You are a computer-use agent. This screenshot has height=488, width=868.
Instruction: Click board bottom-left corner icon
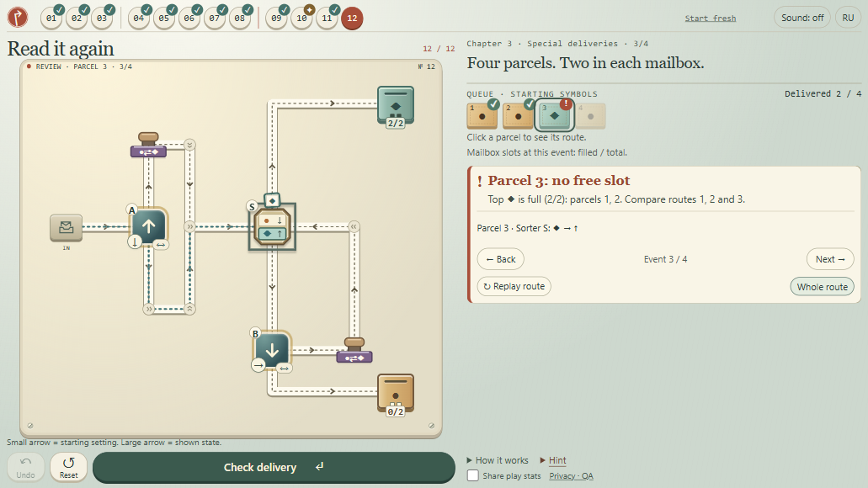(30, 426)
